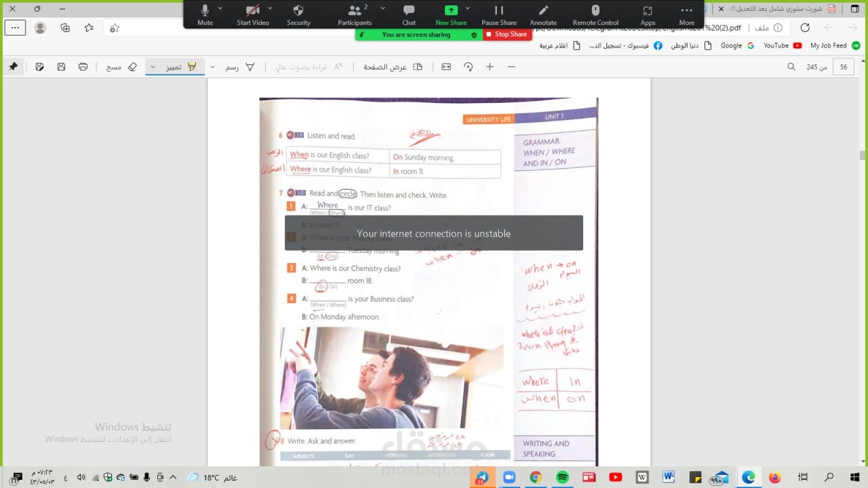The height and width of the screenshot is (488, 868).
Task: Open the Facebook فيسبوك bookmark
Action: click(x=625, y=45)
